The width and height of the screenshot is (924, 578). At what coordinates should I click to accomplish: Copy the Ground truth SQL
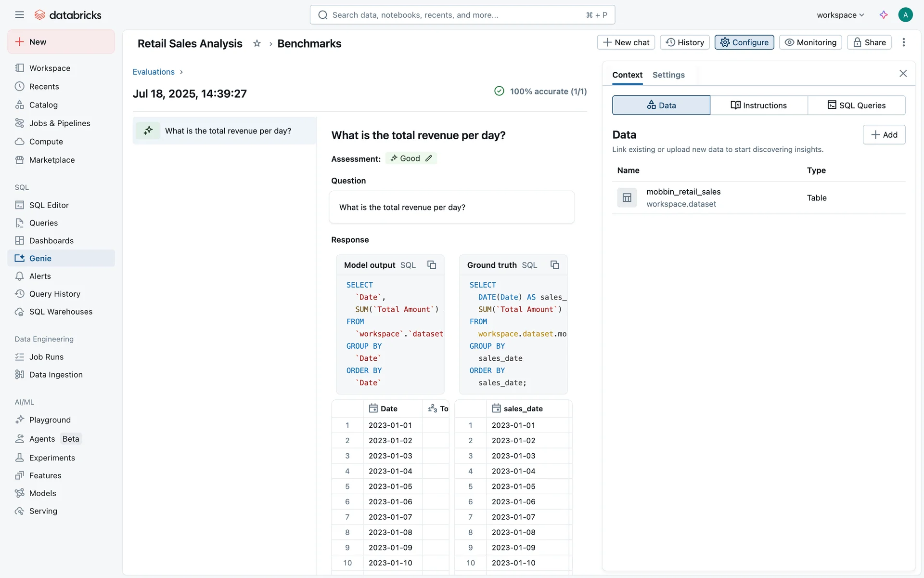click(554, 265)
